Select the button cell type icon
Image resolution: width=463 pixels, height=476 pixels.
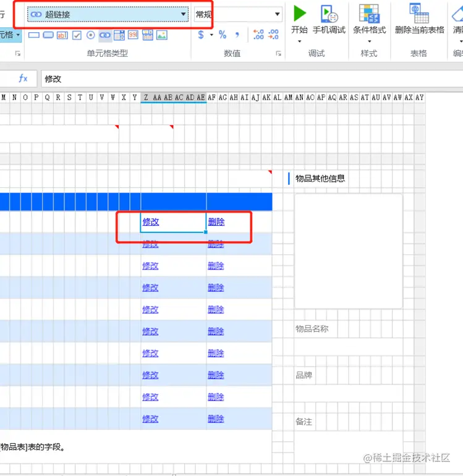pos(48,35)
